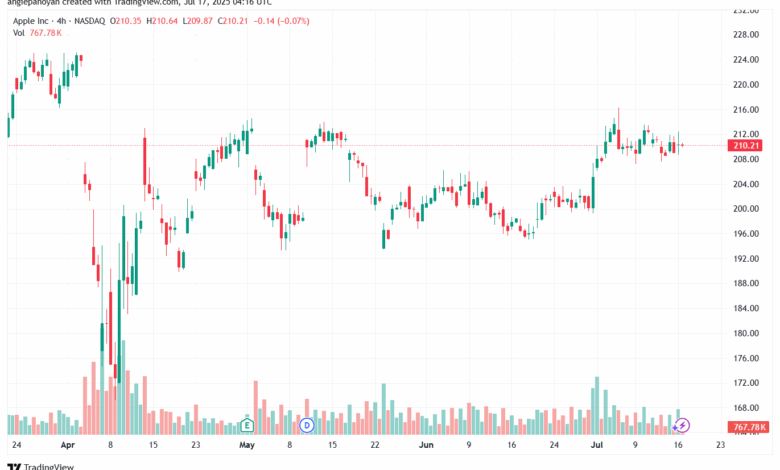The image size is (780, 470).
Task: Click the 'Jun' date on time axis
Action: 426,445
